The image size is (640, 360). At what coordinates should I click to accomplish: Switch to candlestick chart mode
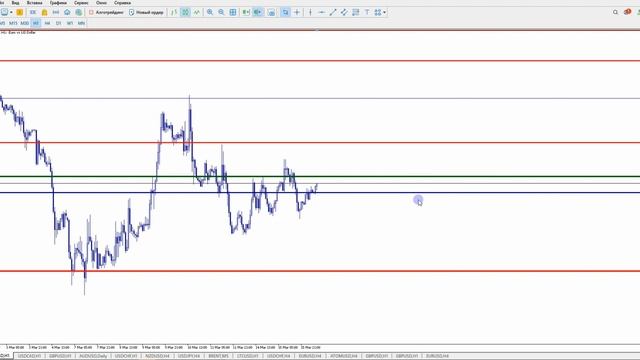(185, 12)
